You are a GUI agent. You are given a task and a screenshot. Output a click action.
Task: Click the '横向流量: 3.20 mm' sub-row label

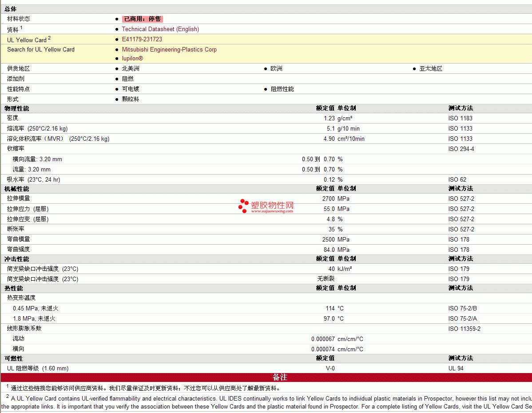coord(37,159)
